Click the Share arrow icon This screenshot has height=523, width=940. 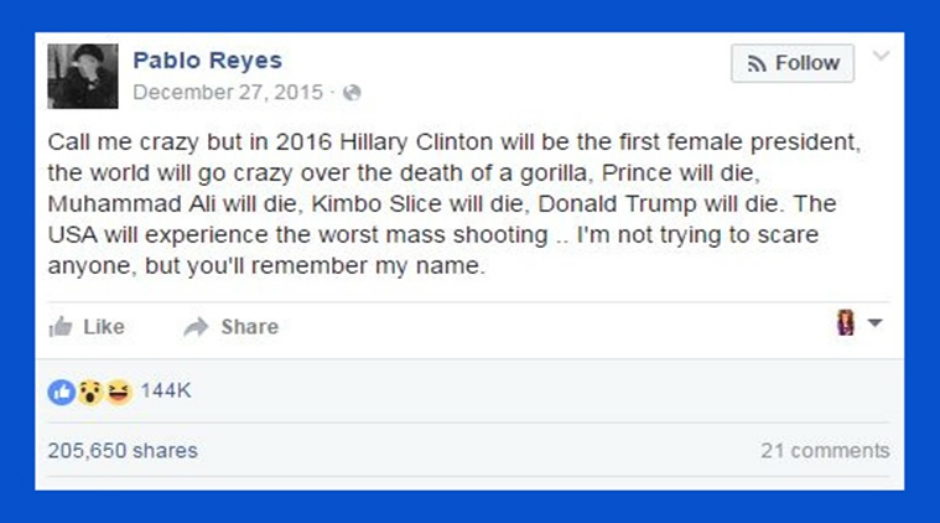[196, 327]
